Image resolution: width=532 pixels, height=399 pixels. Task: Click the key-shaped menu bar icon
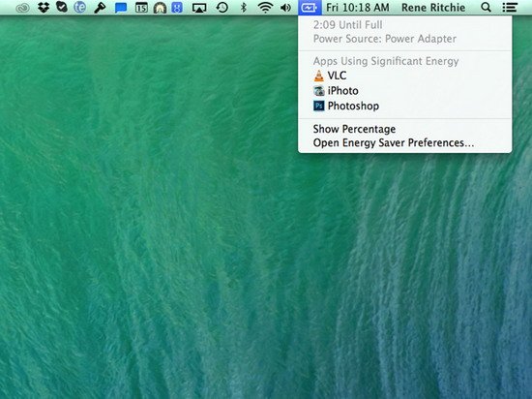(x=100, y=8)
